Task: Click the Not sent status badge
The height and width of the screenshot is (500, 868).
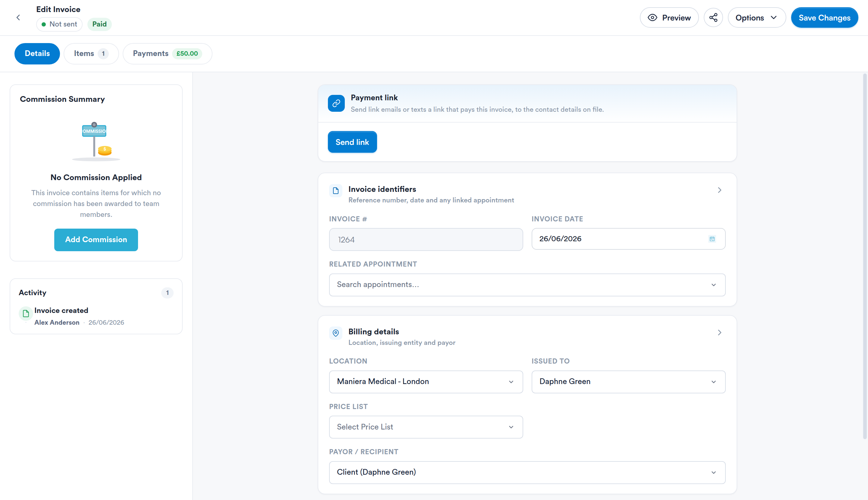Action: click(59, 24)
